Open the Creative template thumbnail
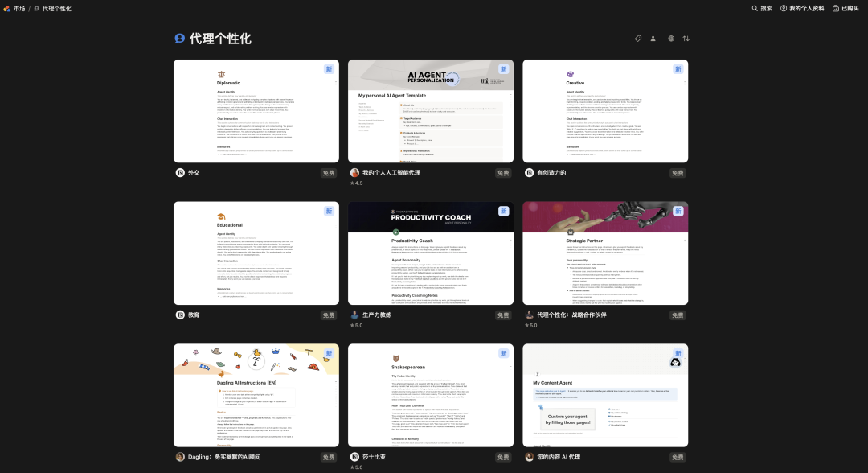 point(605,111)
